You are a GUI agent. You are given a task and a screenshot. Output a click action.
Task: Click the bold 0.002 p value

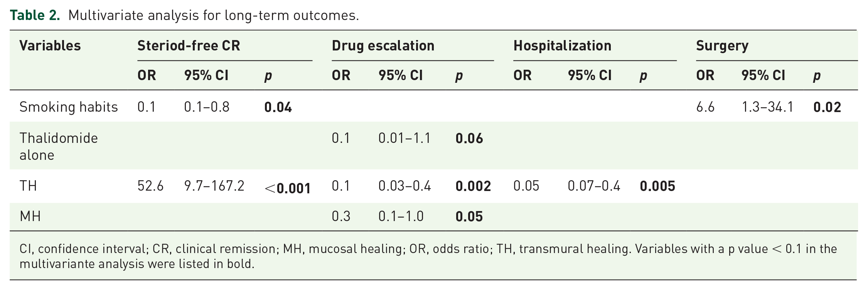(473, 186)
